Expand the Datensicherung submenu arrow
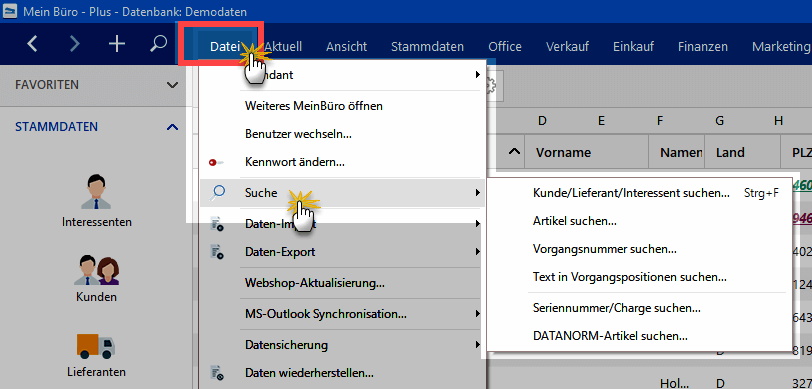The image size is (812, 389). 477,344
